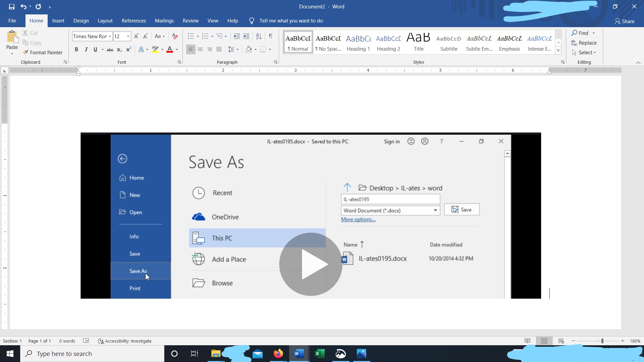Apply the Heading 1 style
This screenshot has width=644, height=362.
pos(358,42)
